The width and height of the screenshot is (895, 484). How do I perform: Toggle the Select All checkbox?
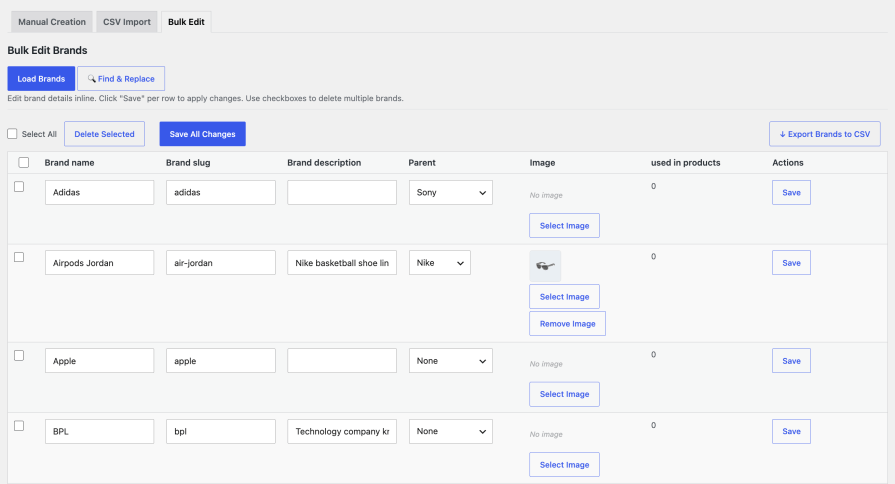[12, 134]
